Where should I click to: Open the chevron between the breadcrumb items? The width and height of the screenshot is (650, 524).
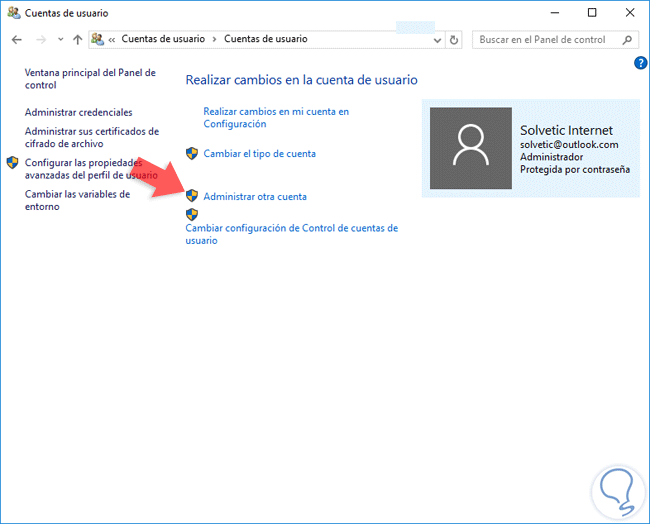pos(214,39)
